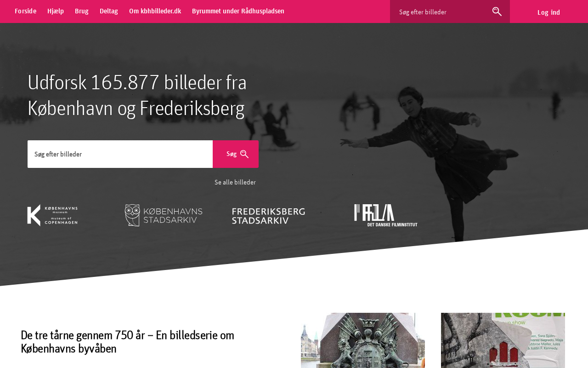This screenshot has width=588, height=368.
Task: Open the red towers poster thumbnail
Action: [503, 340]
